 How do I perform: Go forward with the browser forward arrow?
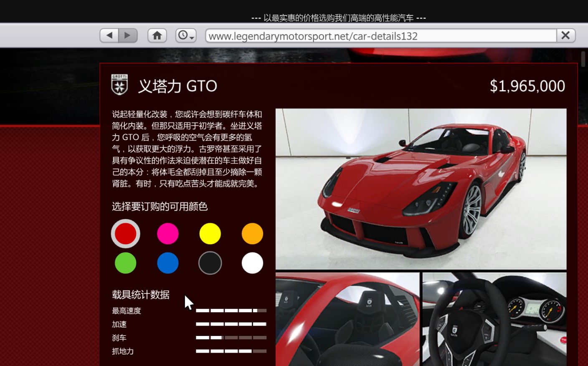point(128,35)
